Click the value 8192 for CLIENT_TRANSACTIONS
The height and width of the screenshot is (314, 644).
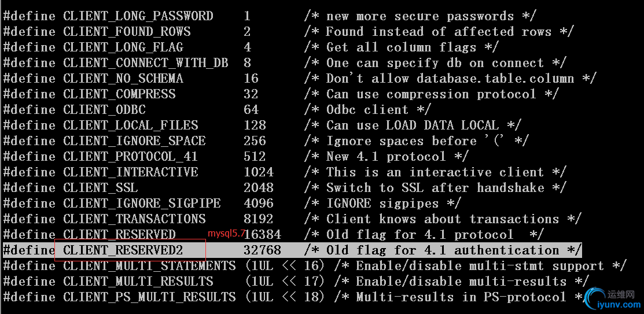tap(259, 219)
